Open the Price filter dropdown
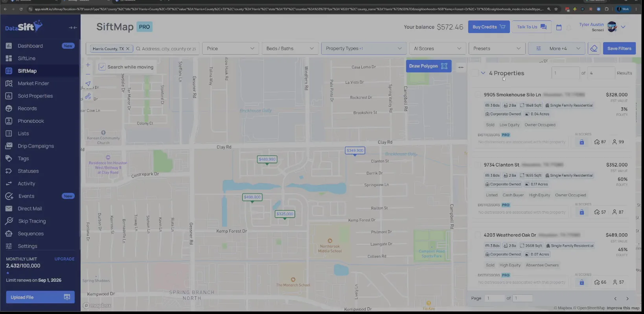 pos(230,48)
